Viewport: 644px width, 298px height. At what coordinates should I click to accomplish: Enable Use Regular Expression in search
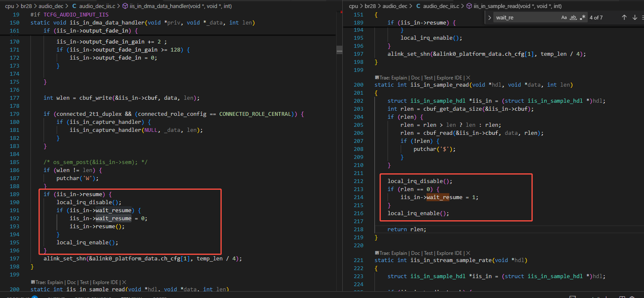pyautogui.click(x=583, y=17)
